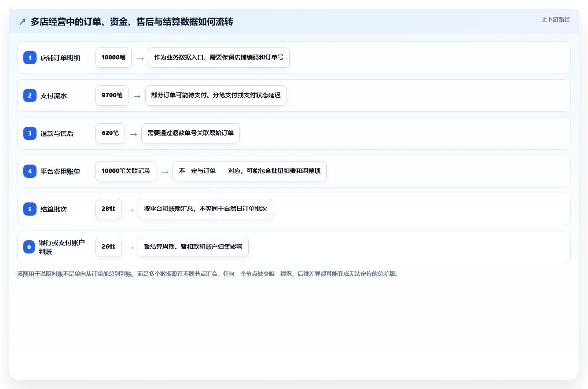Click the note 作为业务数据入口，需要保留店铺编码和订单号
This screenshot has width=588, height=389.
[x=219, y=58]
